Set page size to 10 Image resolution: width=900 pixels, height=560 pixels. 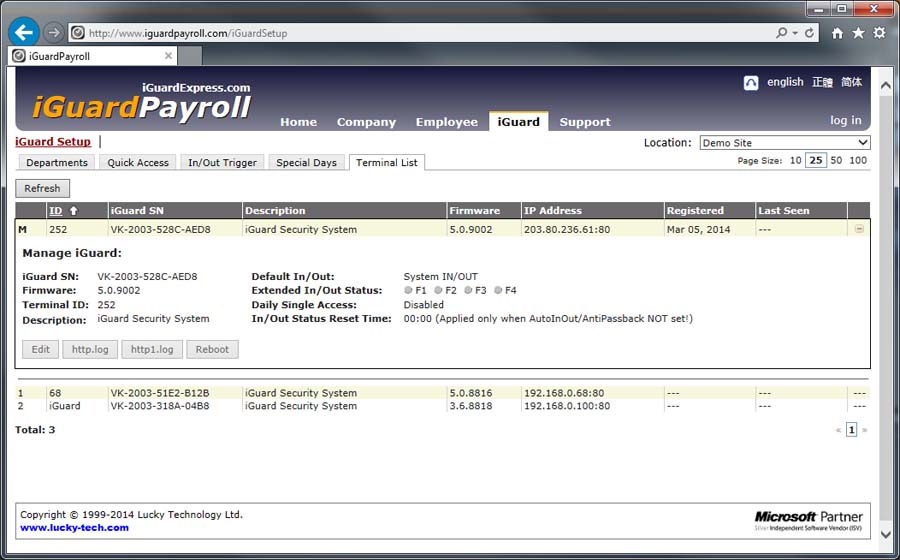(x=795, y=161)
